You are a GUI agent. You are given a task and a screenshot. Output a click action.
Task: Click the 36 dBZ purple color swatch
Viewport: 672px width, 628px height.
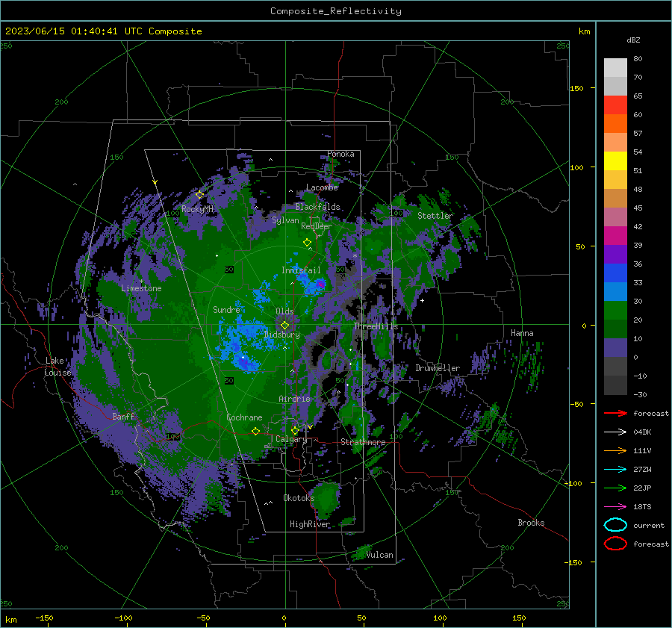click(x=615, y=254)
